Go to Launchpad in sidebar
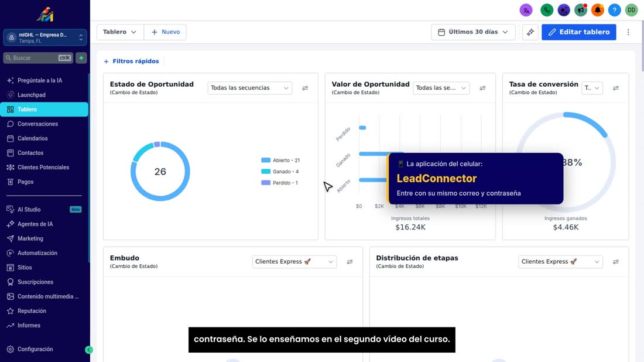Image resolution: width=644 pixels, height=362 pixels. 44,95
